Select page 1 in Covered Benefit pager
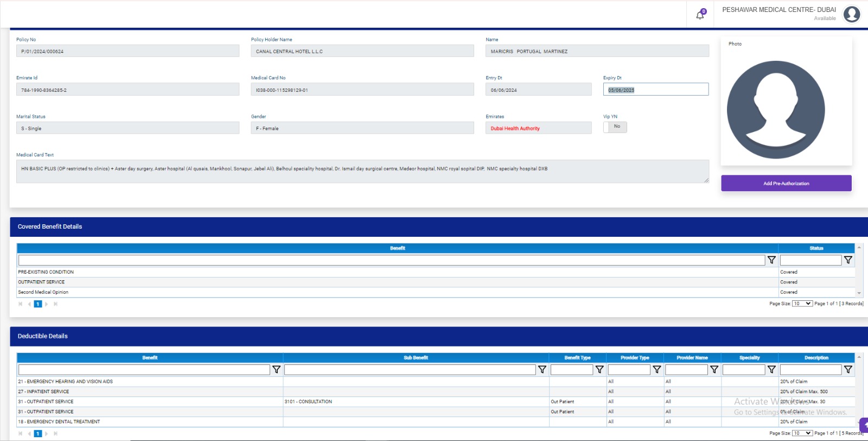The width and height of the screenshot is (868, 441). click(x=38, y=304)
